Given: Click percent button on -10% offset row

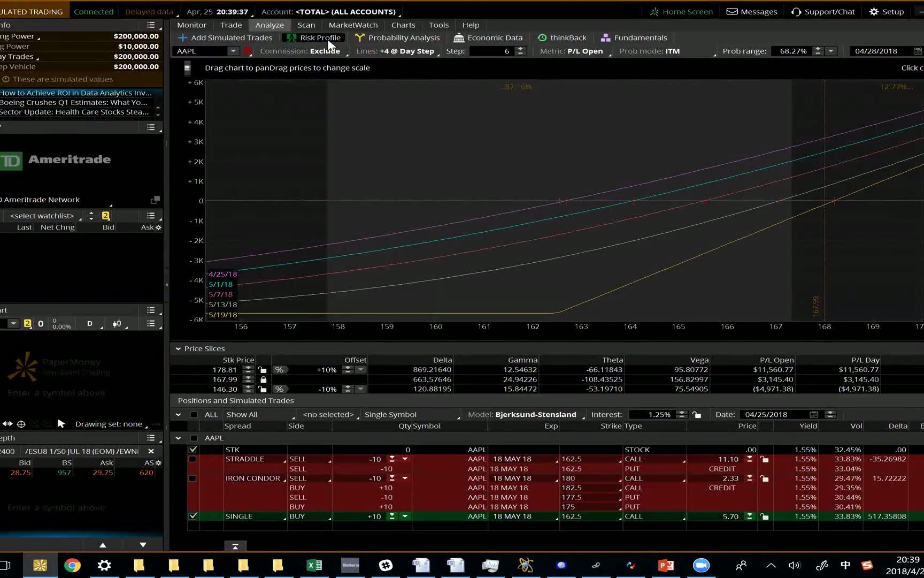Looking at the screenshot, I should click(279, 389).
